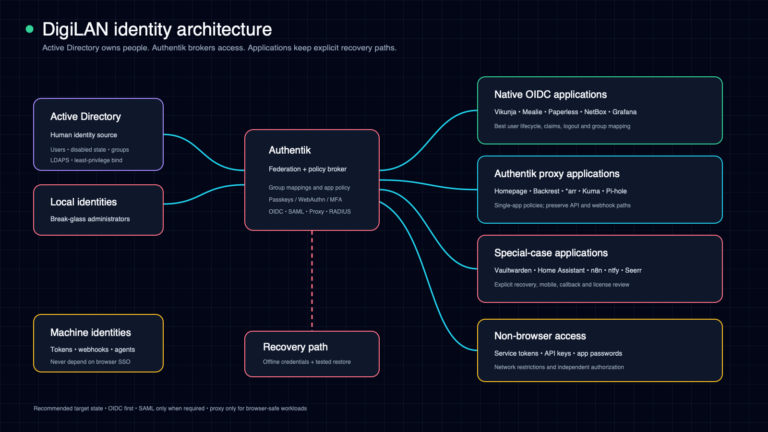Click 'OIDC • SAML • Proxy • RADIUS' line

point(310,212)
